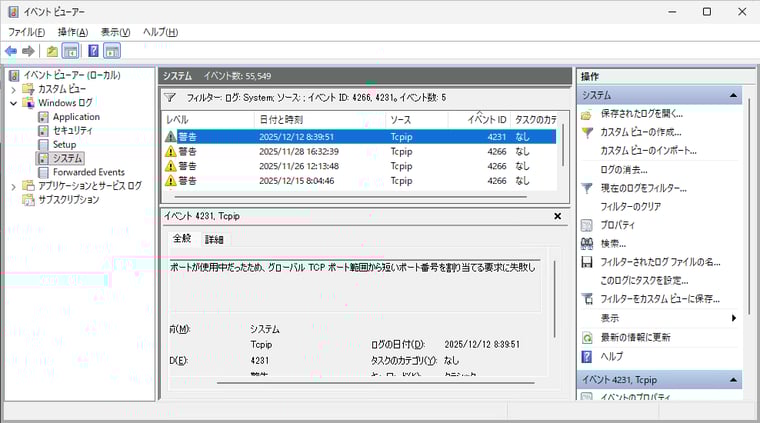This screenshot has height=423, width=760.
Task: Collapse the イベント 4231, Tcpip actions section
Action: 733,380
